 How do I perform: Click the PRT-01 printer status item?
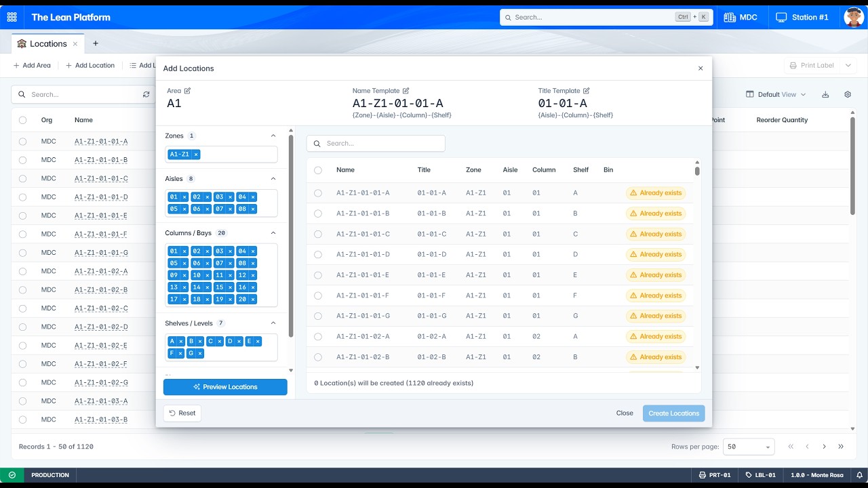click(x=715, y=475)
